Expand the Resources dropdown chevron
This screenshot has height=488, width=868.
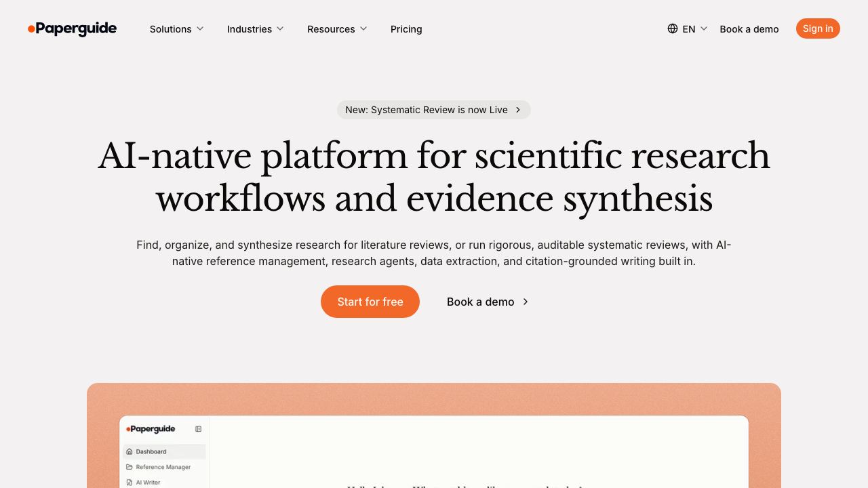click(x=363, y=28)
